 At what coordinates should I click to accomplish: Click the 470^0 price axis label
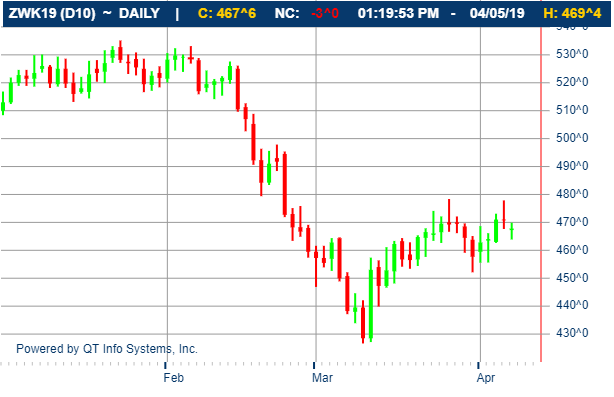coord(572,222)
